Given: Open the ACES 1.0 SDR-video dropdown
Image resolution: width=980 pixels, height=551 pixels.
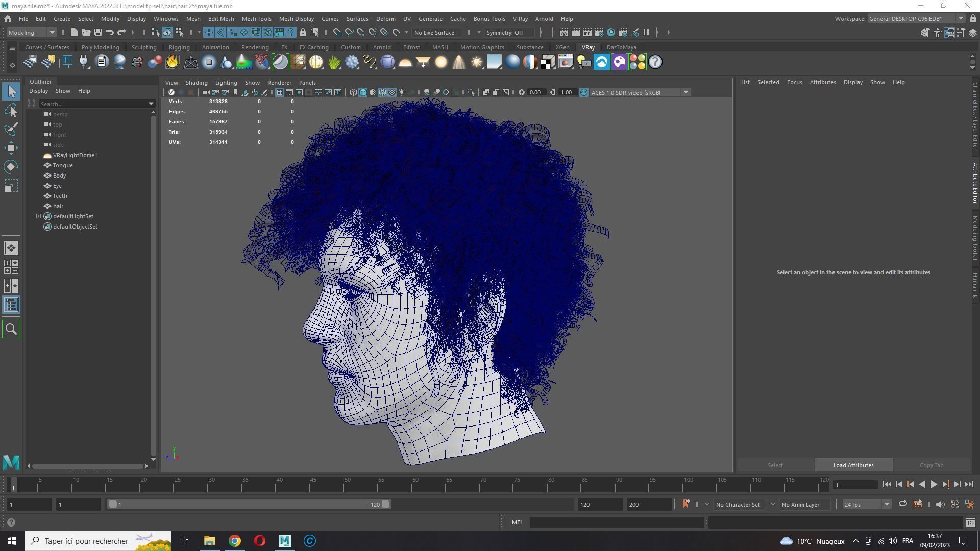Looking at the screenshot, I should 640,93.
